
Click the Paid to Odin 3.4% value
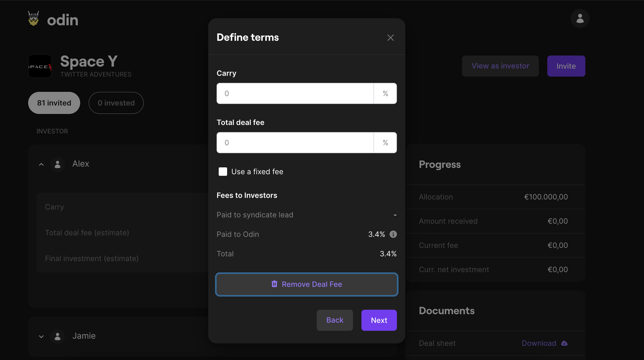376,234
